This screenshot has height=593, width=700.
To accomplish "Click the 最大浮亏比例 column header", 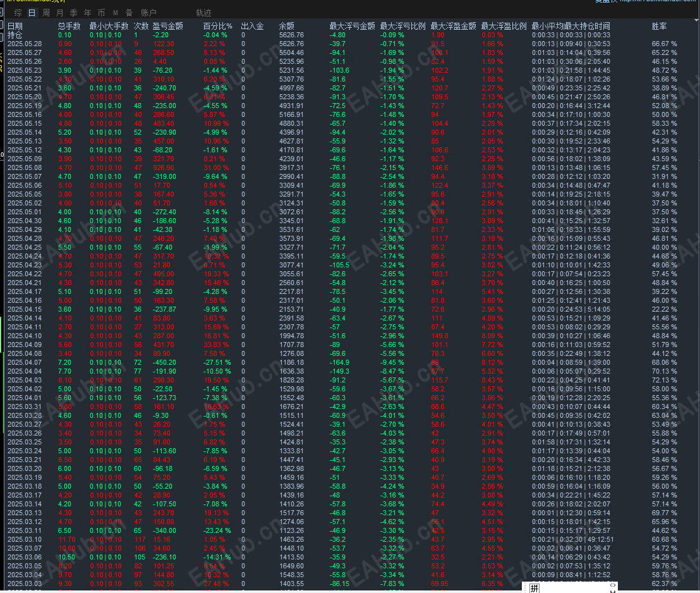I will click(x=402, y=26).
